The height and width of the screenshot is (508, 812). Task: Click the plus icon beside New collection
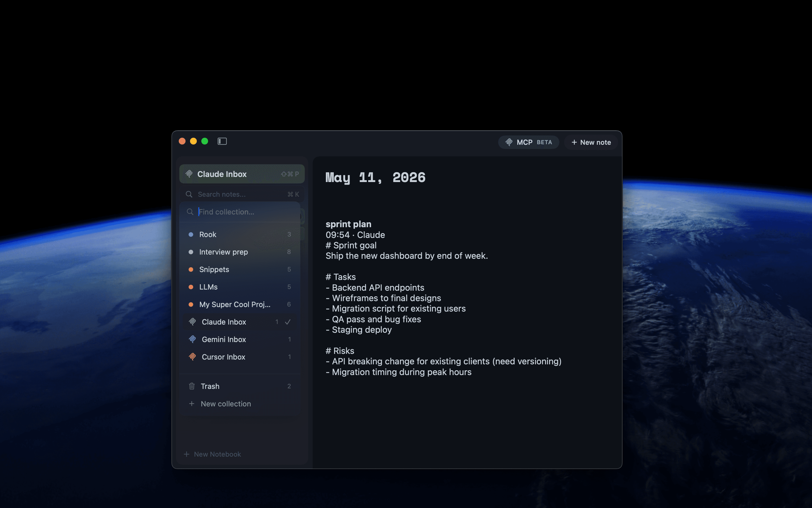(192, 404)
